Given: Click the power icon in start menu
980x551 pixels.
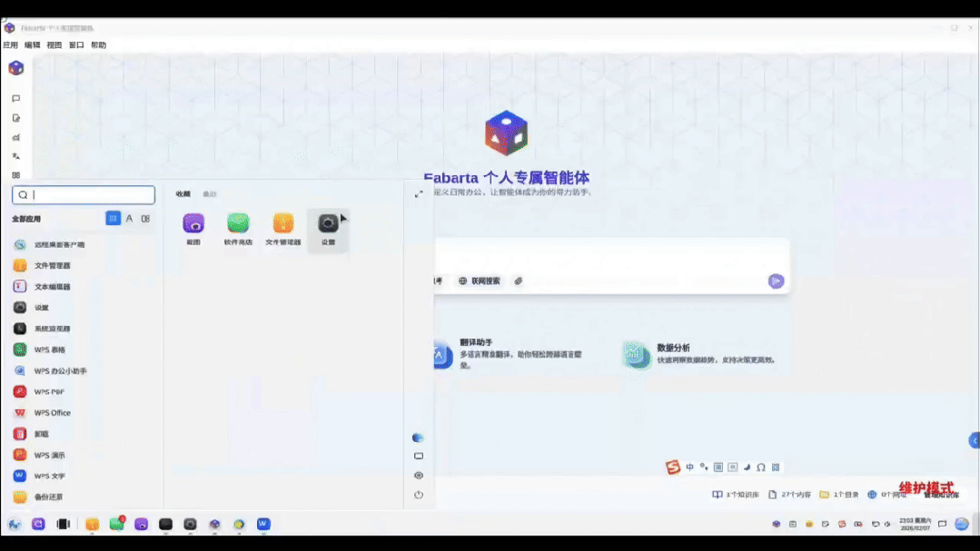Looking at the screenshot, I should (419, 495).
